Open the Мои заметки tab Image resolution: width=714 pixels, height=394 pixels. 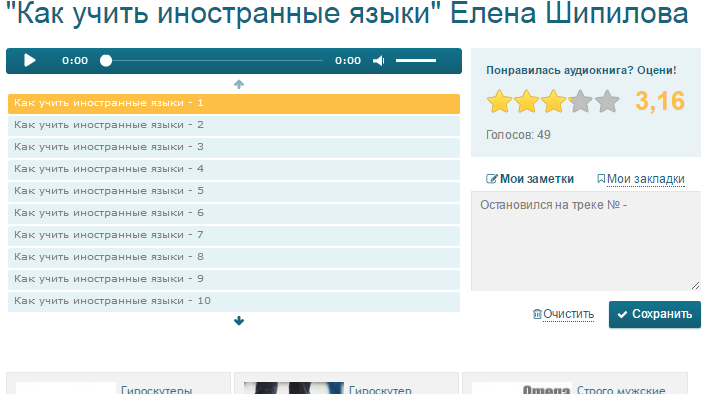click(530, 179)
